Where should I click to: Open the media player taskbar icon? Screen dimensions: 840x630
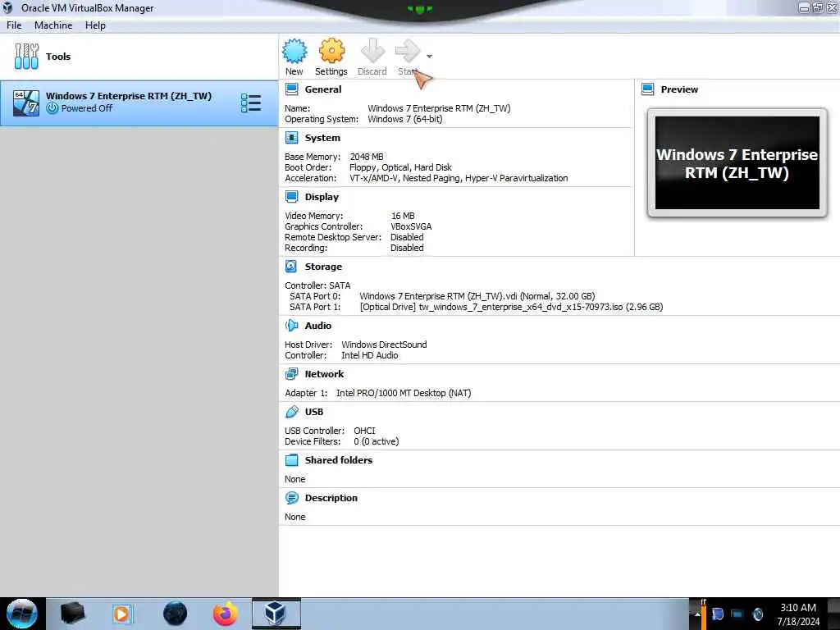[122, 614]
